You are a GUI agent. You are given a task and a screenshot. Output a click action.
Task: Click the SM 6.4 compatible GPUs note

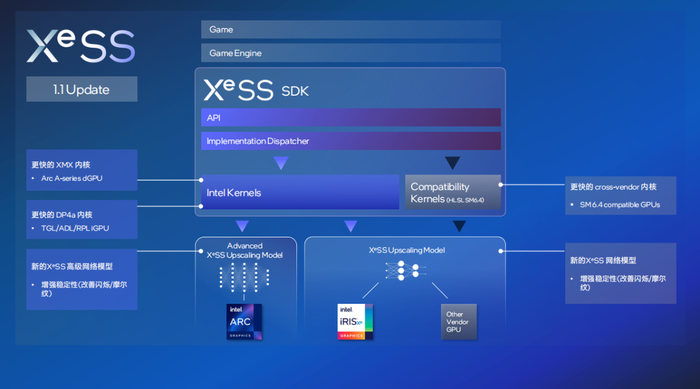tap(621, 195)
